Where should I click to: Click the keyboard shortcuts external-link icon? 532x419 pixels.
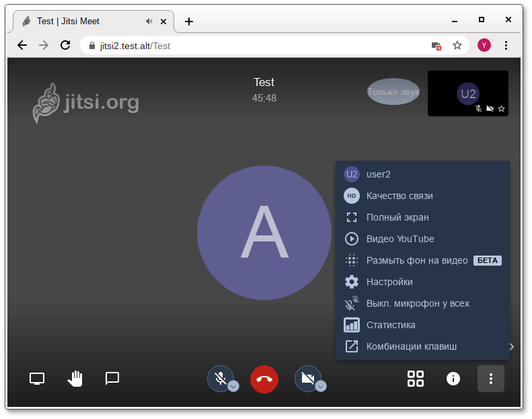click(x=352, y=346)
